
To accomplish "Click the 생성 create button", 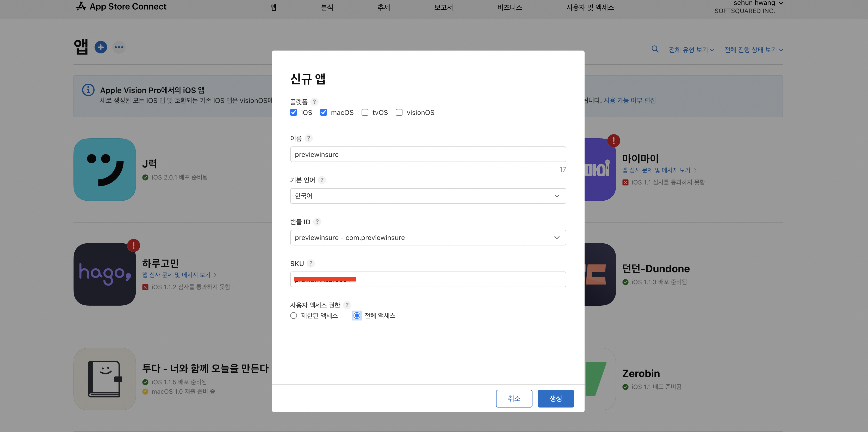I will (x=555, y=398).
